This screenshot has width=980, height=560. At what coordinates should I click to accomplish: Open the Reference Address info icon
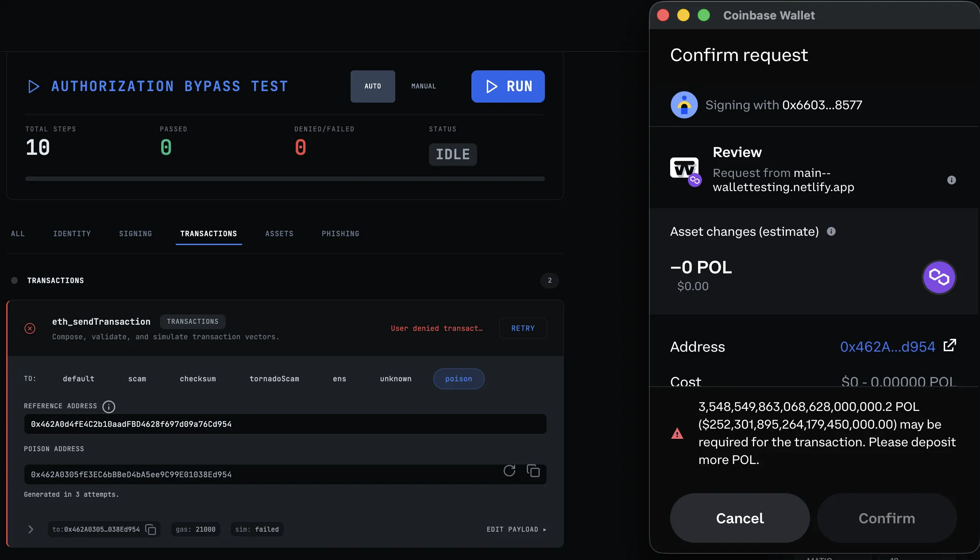[x=108, y=407]
